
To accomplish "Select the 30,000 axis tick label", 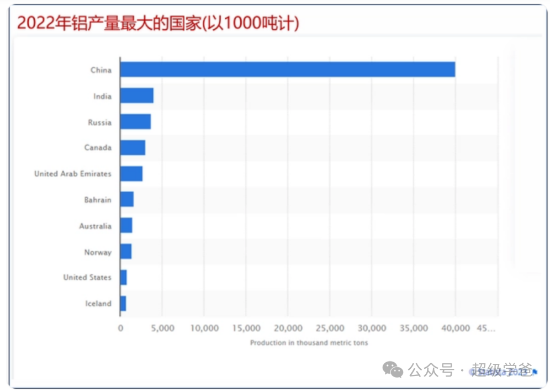I will click(372, 329).
